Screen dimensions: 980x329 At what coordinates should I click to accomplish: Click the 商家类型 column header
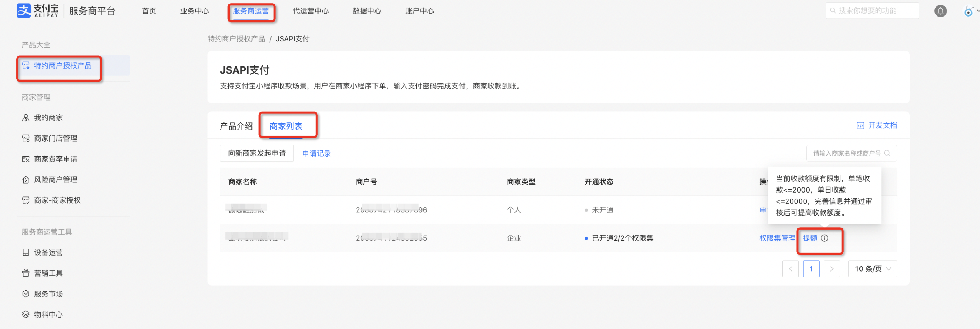(521, 182)
